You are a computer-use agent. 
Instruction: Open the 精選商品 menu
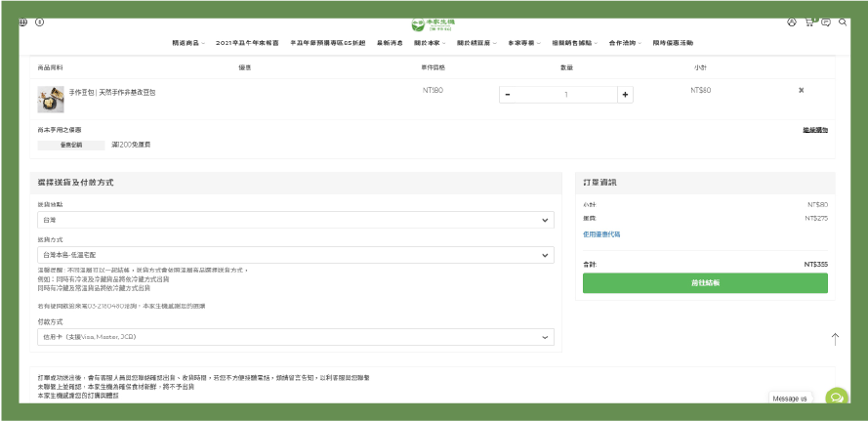[x=186, y=43]
